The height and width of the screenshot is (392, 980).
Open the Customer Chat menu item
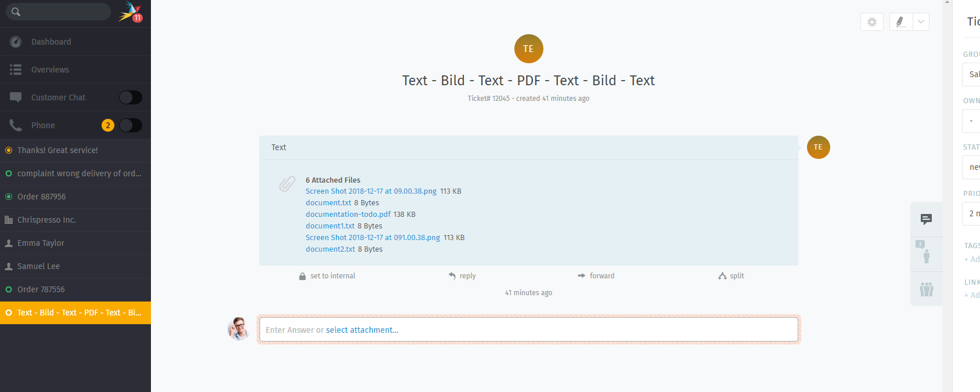58,97
